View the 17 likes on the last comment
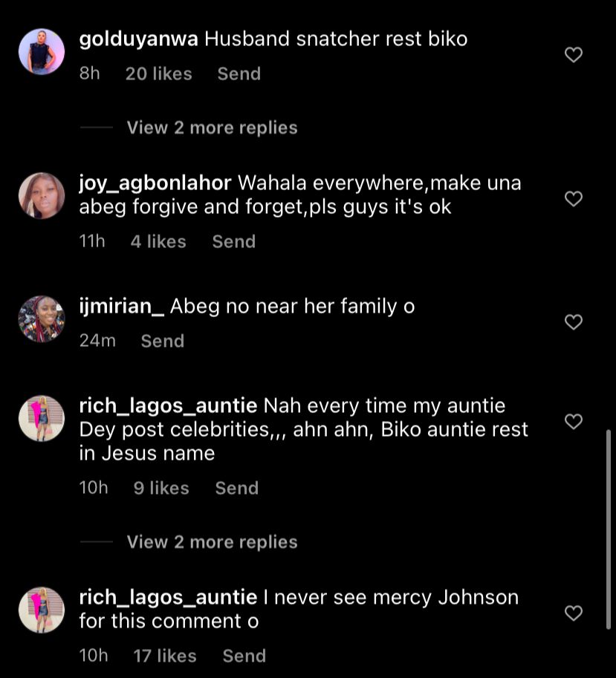This screenshot has height=678, width=616. 165,656
